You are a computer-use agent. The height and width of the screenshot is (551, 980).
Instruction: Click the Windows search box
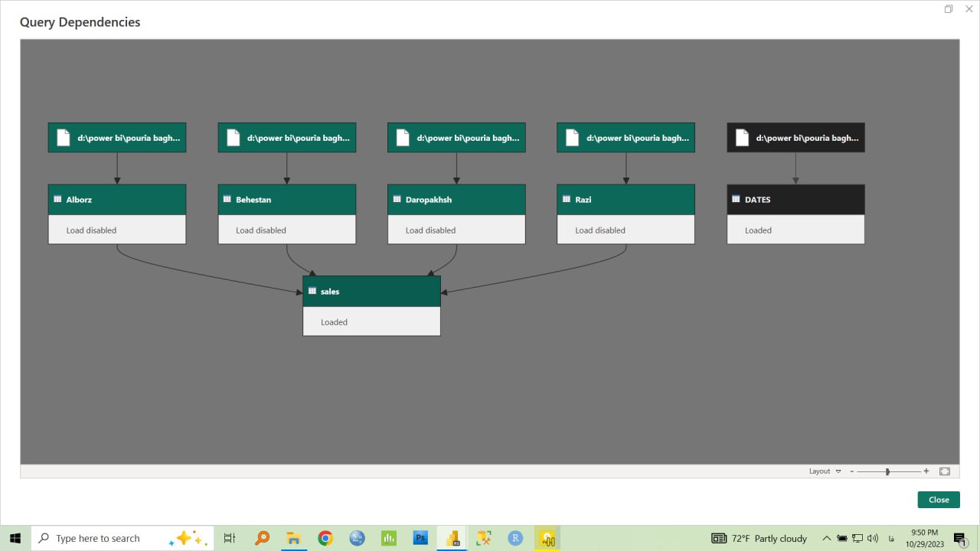pos(100,538)
